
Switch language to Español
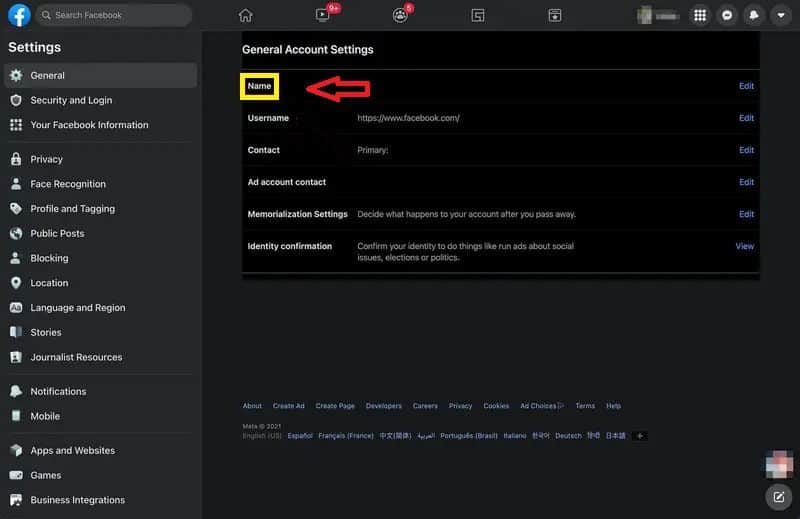[x=300, y=436]
